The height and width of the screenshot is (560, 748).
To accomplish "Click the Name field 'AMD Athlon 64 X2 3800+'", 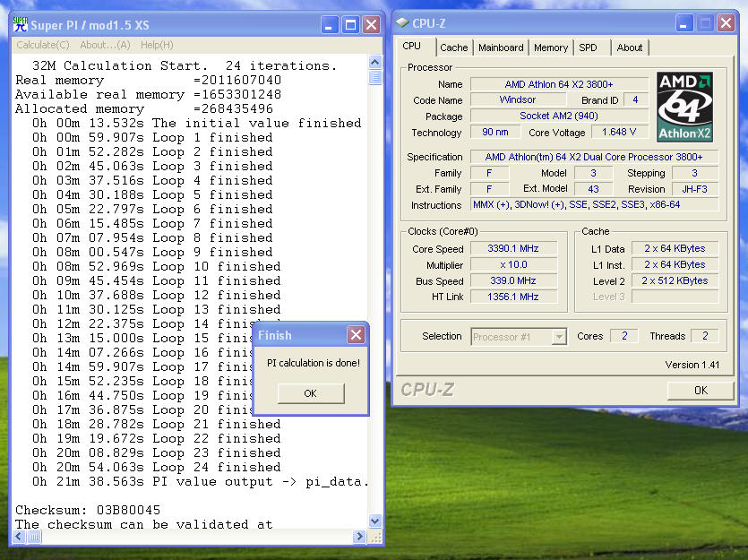I will (559, 84).
